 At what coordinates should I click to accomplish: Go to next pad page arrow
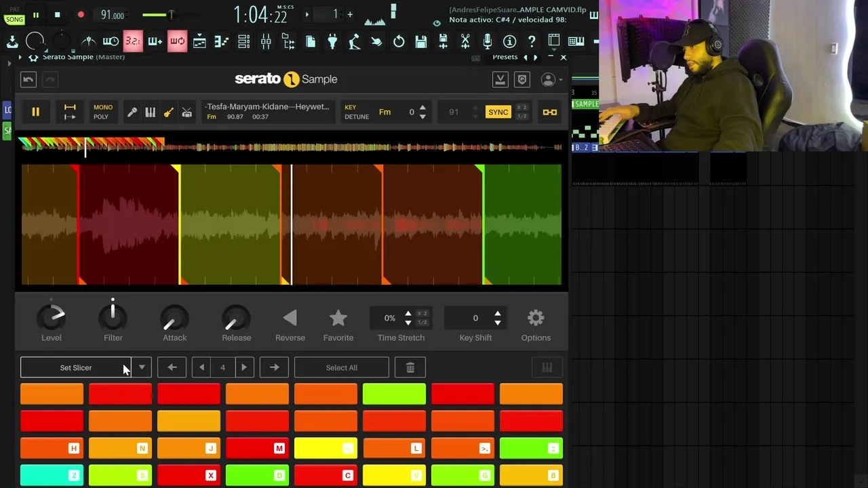point(244,367)
